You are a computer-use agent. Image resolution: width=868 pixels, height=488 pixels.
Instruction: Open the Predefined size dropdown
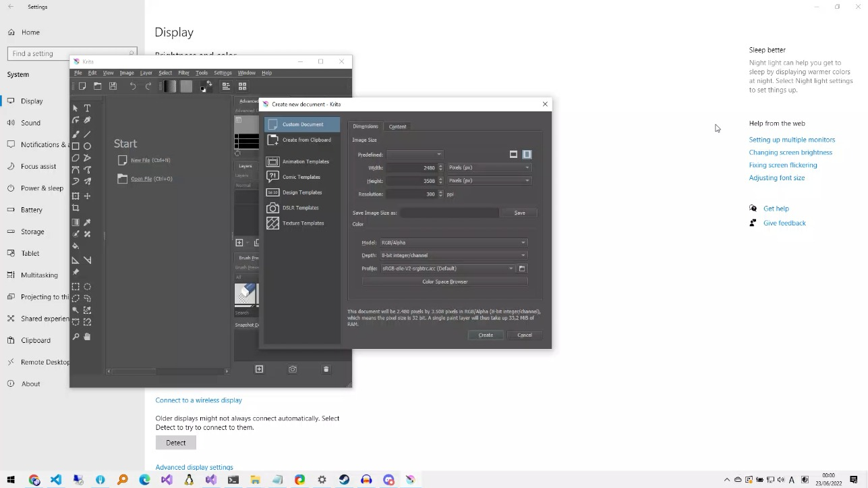pos(415,155)
